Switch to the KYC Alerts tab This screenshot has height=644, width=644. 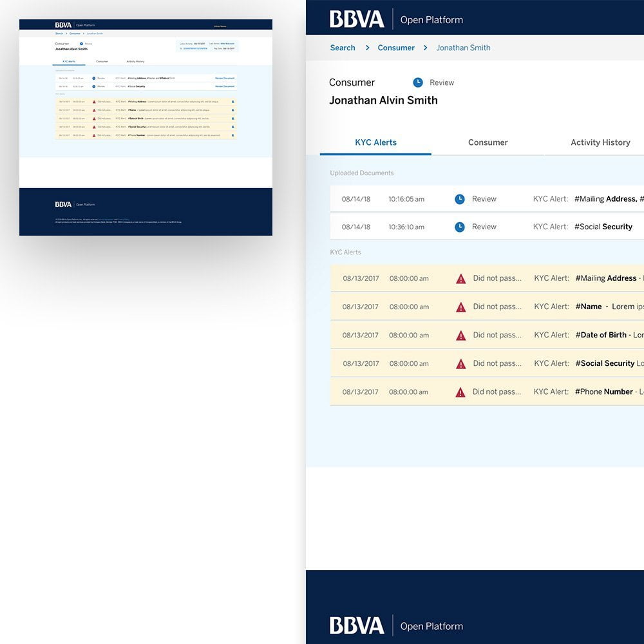point(375,142)
